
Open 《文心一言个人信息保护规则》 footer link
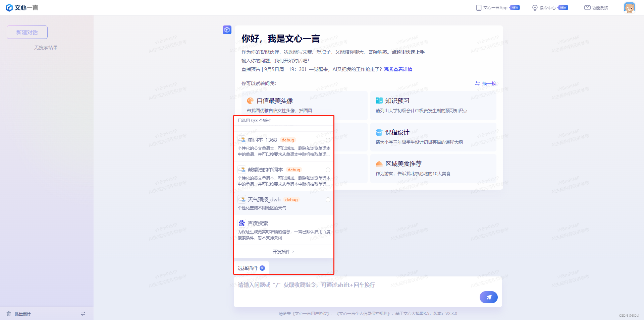pyautogui.click(x=363, y=314)
